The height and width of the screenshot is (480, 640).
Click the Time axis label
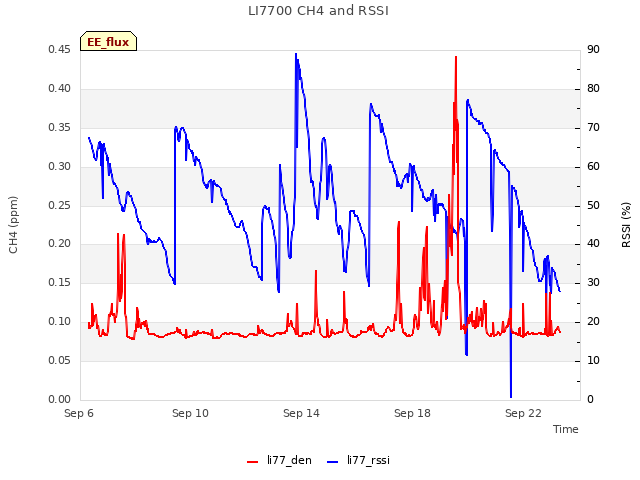[566, 429]
